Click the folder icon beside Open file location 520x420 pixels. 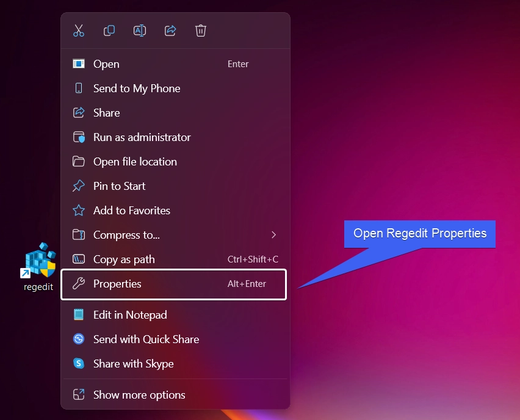coord(79,162)
